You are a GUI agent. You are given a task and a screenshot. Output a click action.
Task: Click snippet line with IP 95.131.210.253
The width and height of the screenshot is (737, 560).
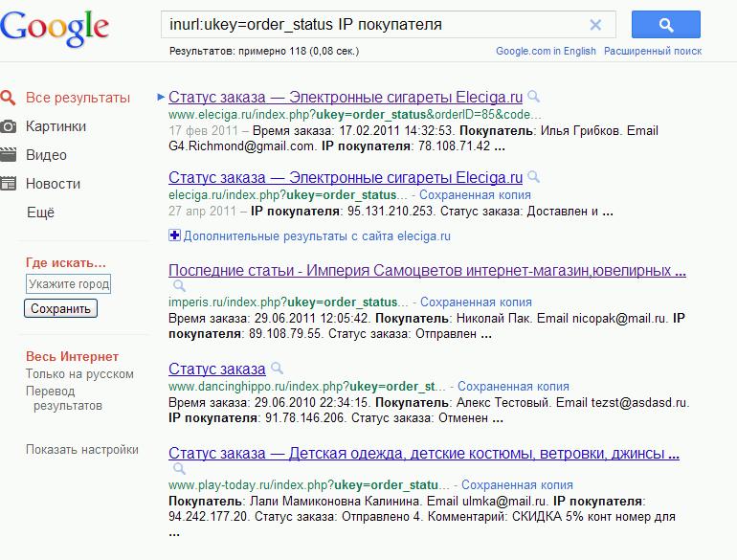(x=391, y=212)
